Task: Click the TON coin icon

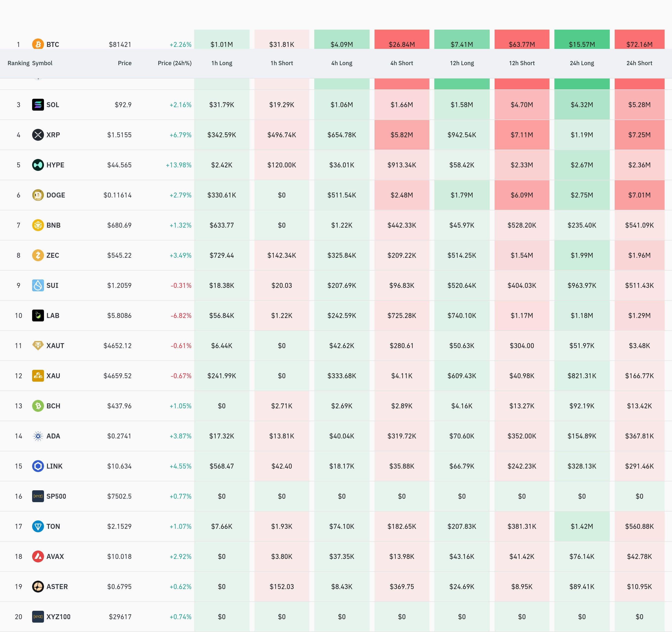Action: point(38,526)
